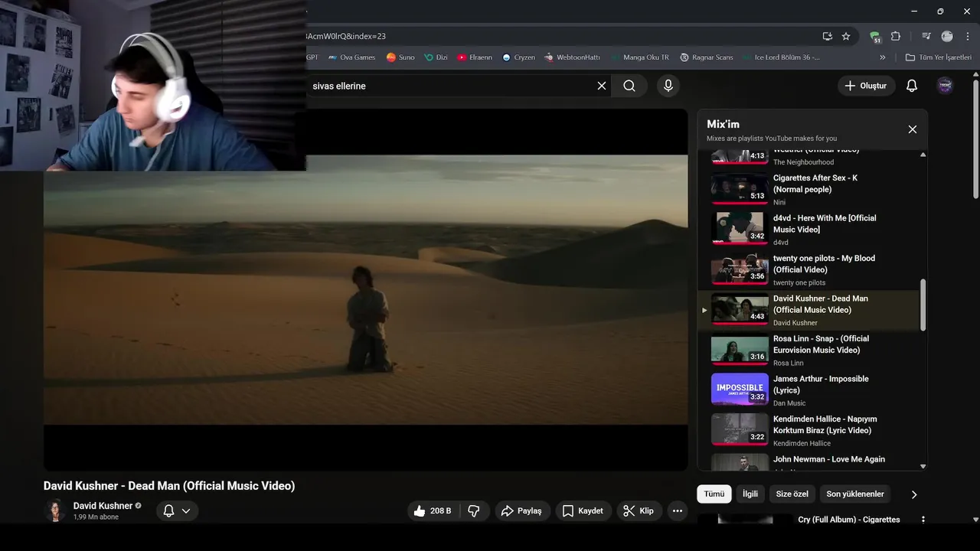Viewport: 980px width, 551px height.
Task: Open the Cryzen bookmark
Action: pyautogui.click(x=518, y=57)
